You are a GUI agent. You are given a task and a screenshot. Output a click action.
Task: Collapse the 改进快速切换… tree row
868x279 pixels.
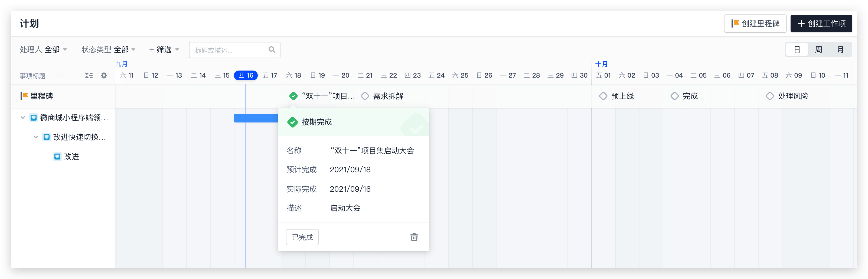(35, 137)
